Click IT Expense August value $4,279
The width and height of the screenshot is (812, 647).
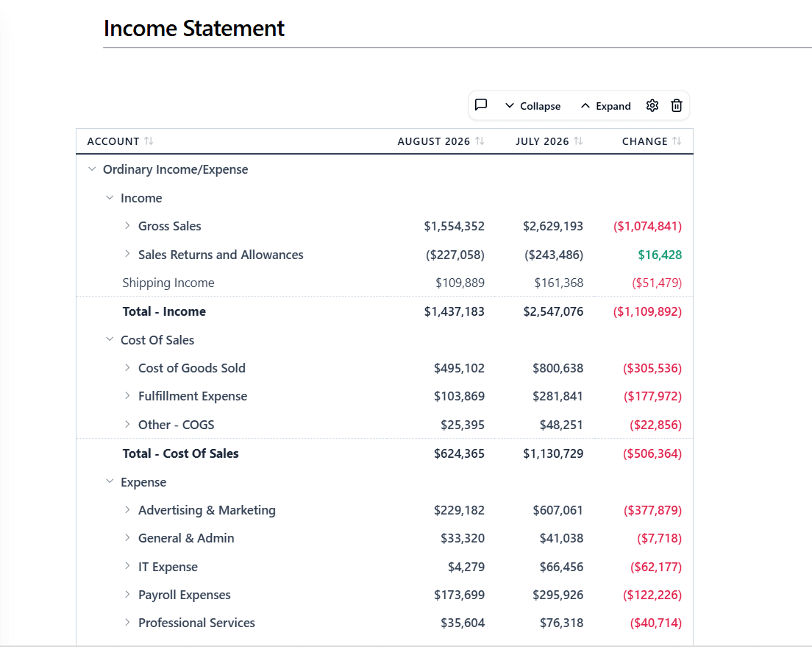pos(466,567)
